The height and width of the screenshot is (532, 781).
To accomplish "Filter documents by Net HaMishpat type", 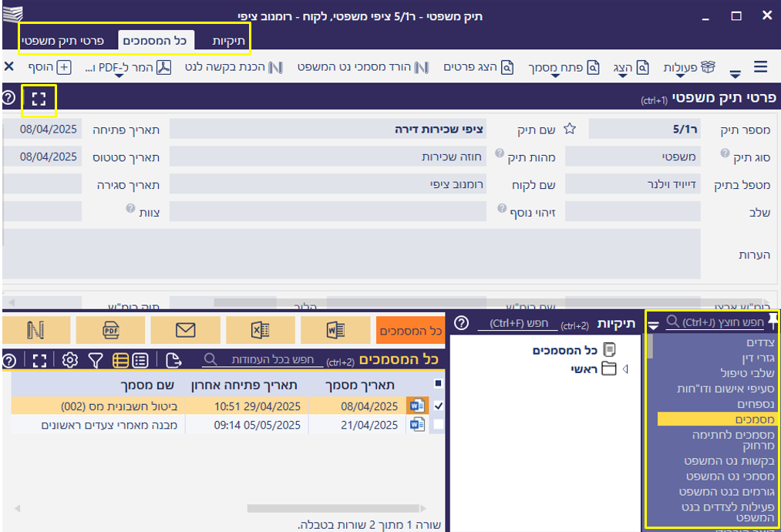I will click(36, 330).
